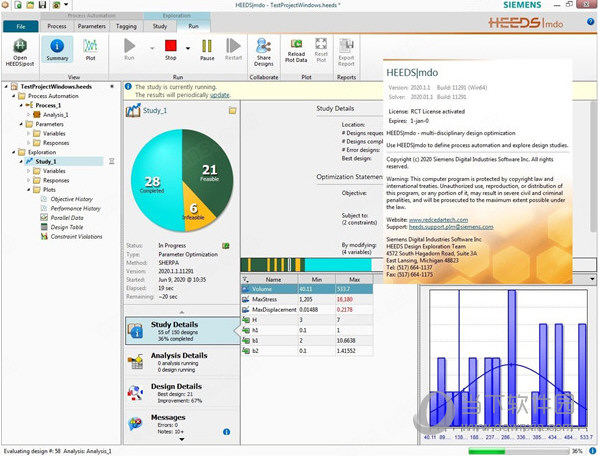Viewport: 598px width, 456px height.
Task: Select the Summary view icon
Action: [x=57, y=50]
